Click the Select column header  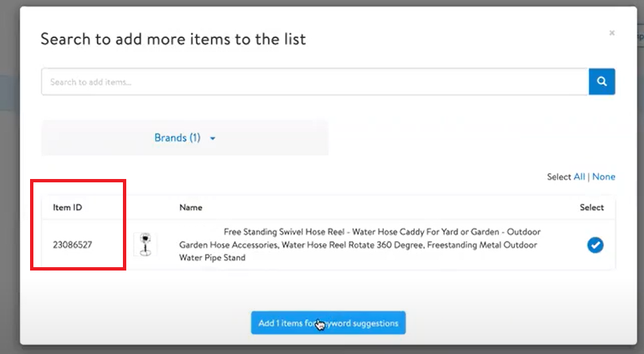pos(591,208)
